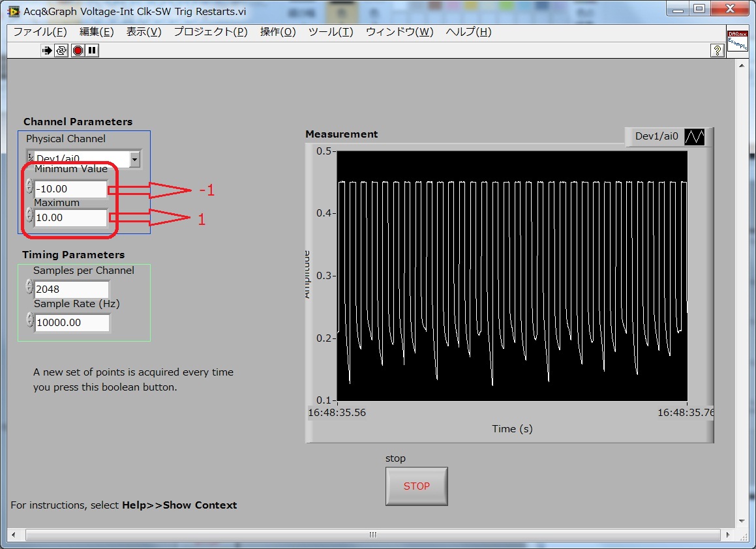
Task: Click the LabVIEW icon in title bar
Action: click(14, 11)
